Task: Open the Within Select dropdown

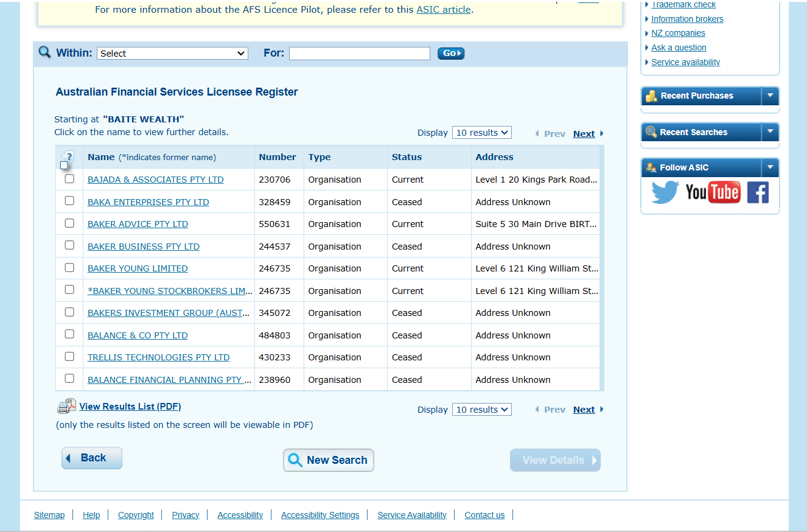Action: (172, 54)
